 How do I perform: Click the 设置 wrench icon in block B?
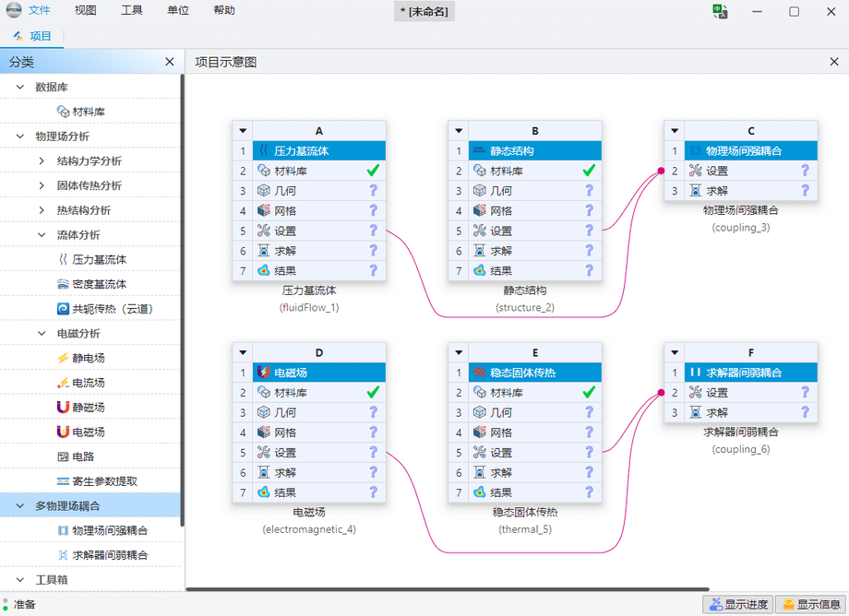tap(479, 231)
